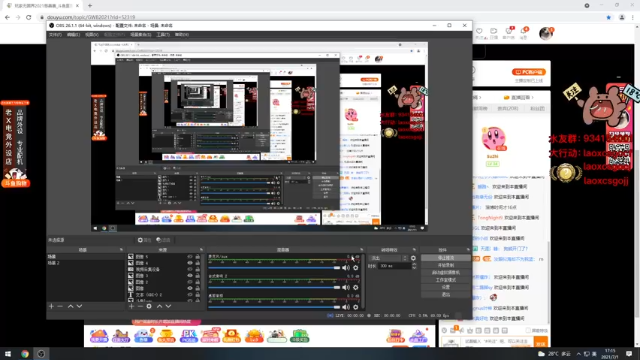
Task: Switch to the 贵宾 tab in Douyu sidebar
Action: coord(508,109)
